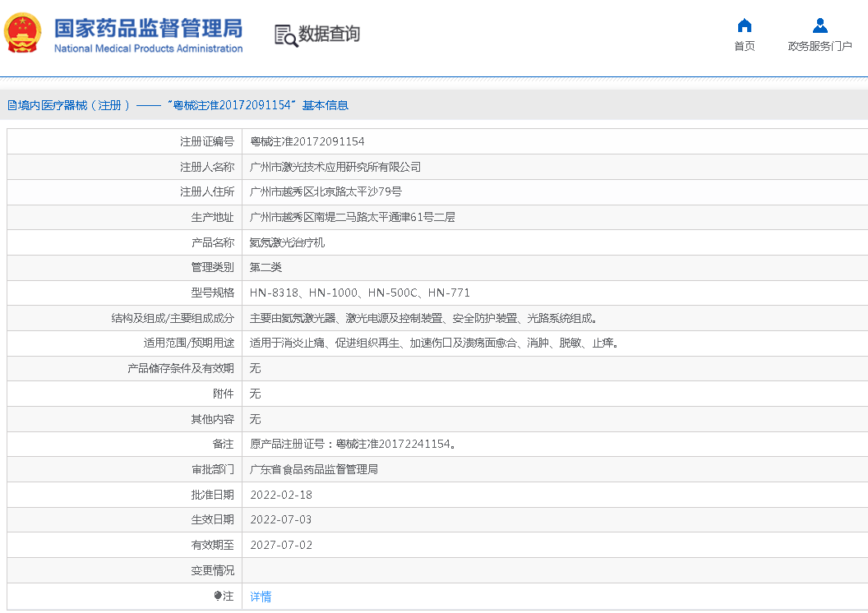
Task: Click the bullet icon beside 注
Action: coord(218,596)
